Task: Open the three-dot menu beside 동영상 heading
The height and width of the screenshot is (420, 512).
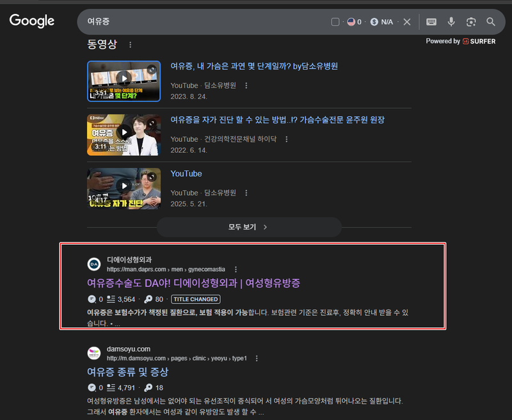Action: [x=131, y=45]
